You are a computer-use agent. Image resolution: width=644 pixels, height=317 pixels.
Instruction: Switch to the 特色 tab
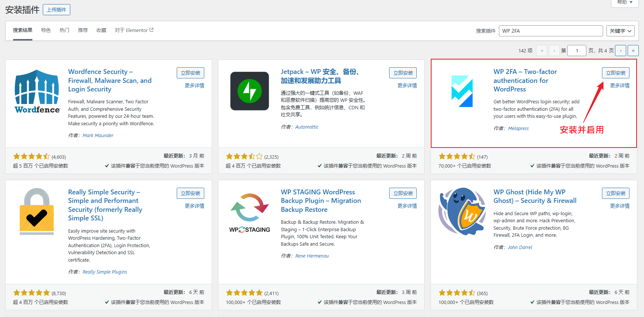(46, 30)
